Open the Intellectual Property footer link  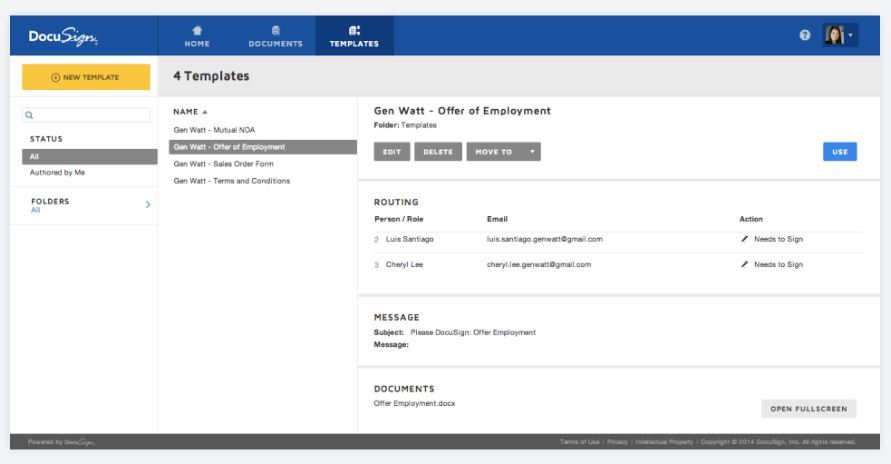[664, 442]
